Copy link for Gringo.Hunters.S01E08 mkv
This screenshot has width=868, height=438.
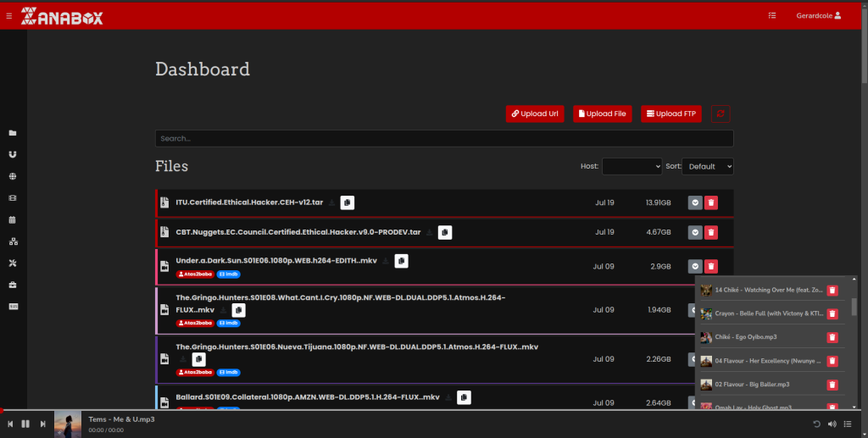coord(238,310)
